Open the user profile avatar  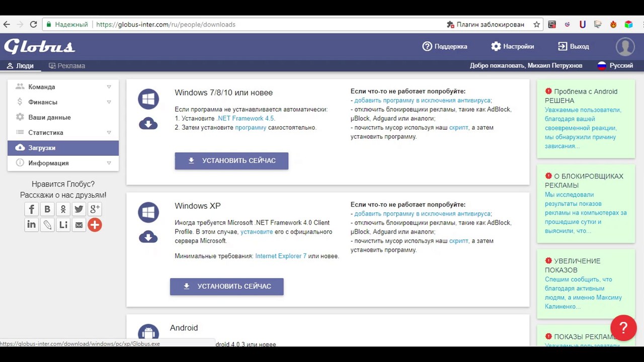[x=625, y=46]
